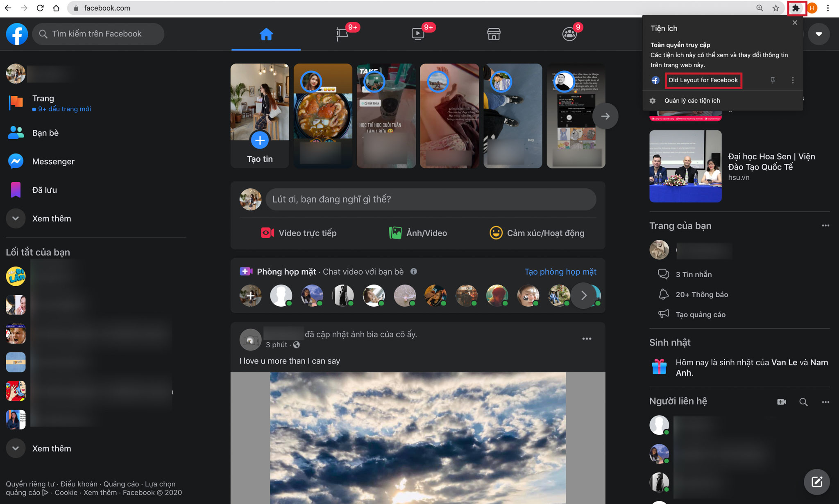Search contacts with the magnifier icon
Image resolution: width=839 pixels, height=504 pixels.
point(803,402)
